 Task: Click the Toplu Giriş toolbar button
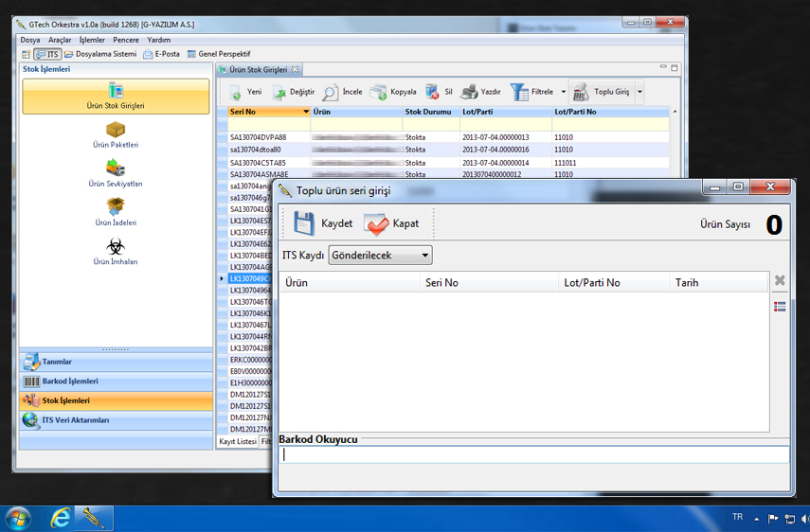click(602, 92)
